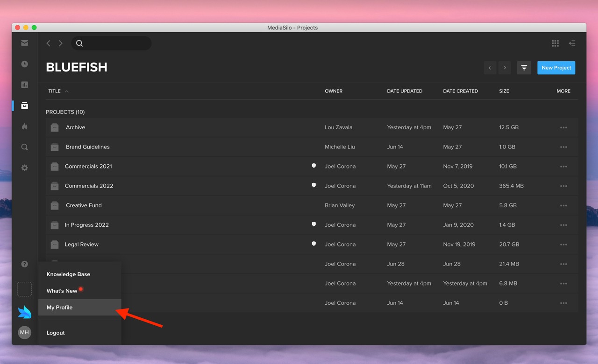Viewport: 598px width, 364px height.
Task: Open the filter options button
Action: click(524, 68)
